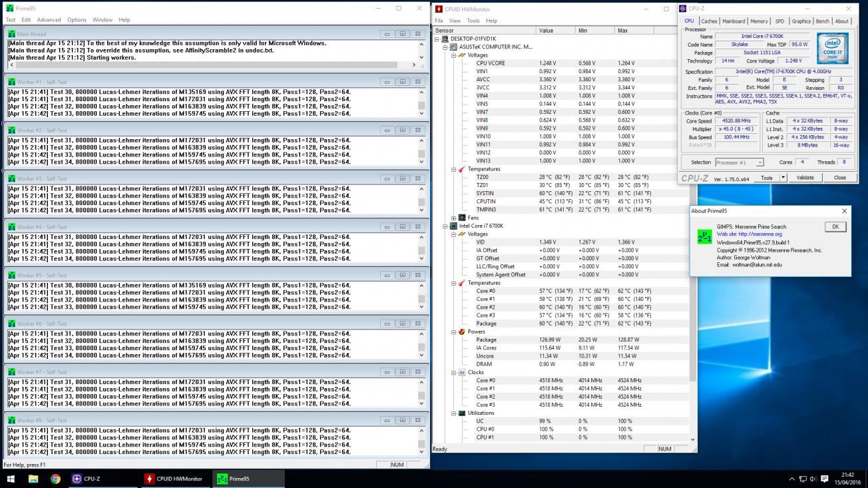868x488 pixels.
Task: Click the Sensor column header in HWMonitor
Action: coord(484,31)
